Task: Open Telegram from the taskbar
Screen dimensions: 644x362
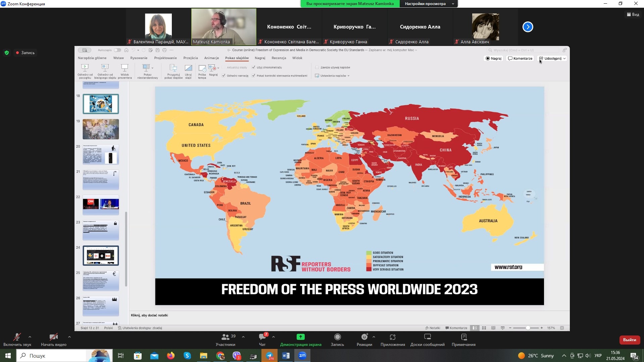Action: point(269,356)
